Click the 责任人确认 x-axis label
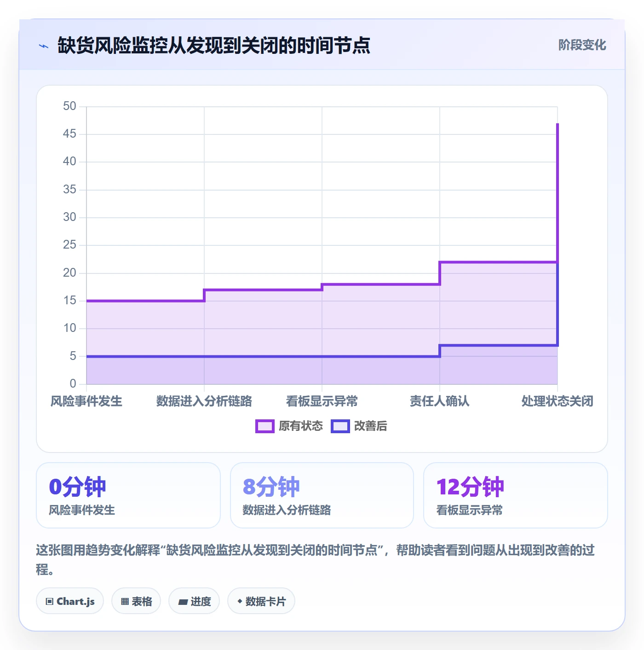The image size is (644, 650). (440, 401)
